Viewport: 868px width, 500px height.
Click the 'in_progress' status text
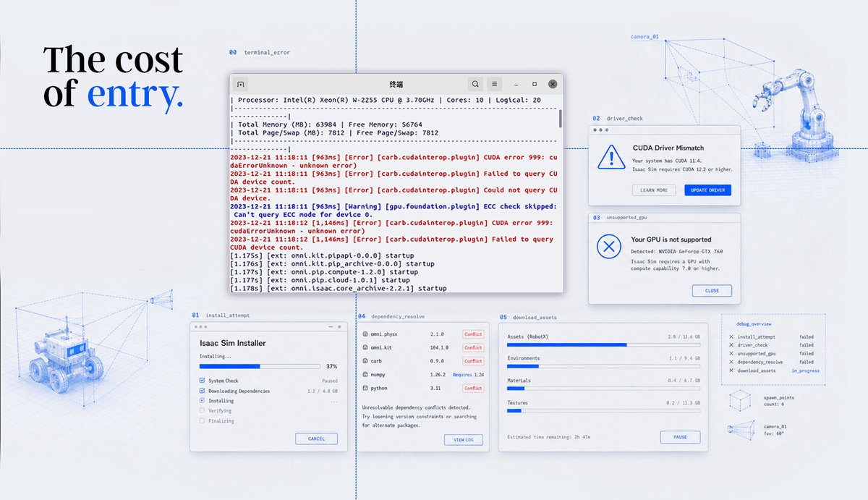pyautogui.click(x=805, y=370)
